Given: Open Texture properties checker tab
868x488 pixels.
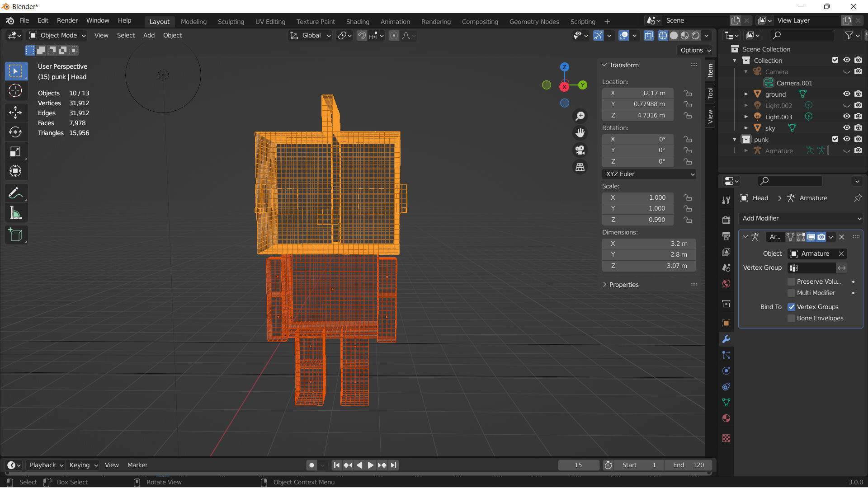Looking at the screenshot, I should [x=726, y=438].
